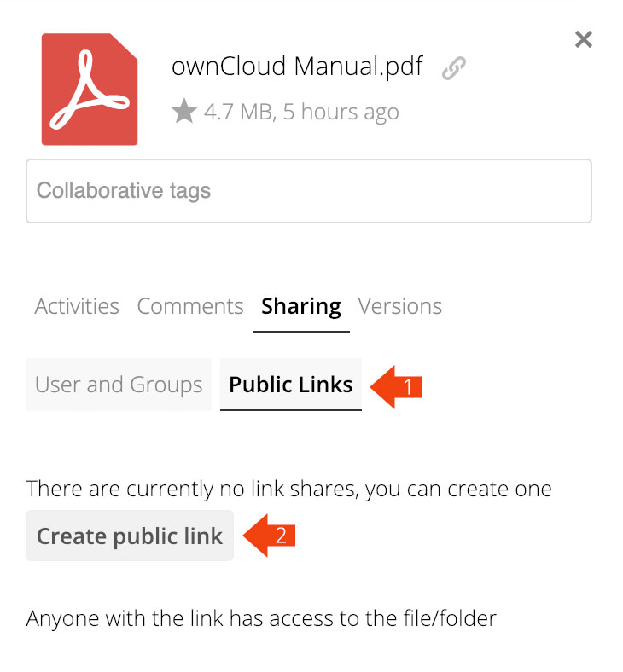The width and height of the screenshot is (623, 672).
Task: Click the Adobe Acrobat logo on the file icon
Action: click(x=90, y=90)
